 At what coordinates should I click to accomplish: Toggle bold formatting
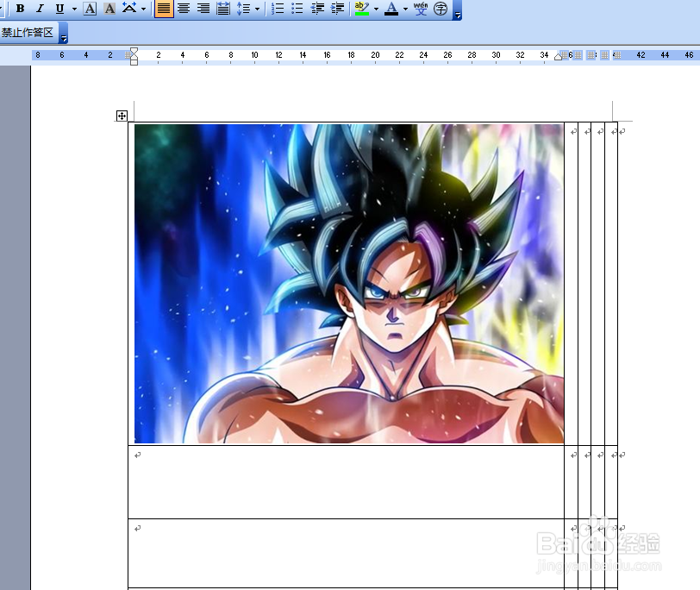point(20,8)
